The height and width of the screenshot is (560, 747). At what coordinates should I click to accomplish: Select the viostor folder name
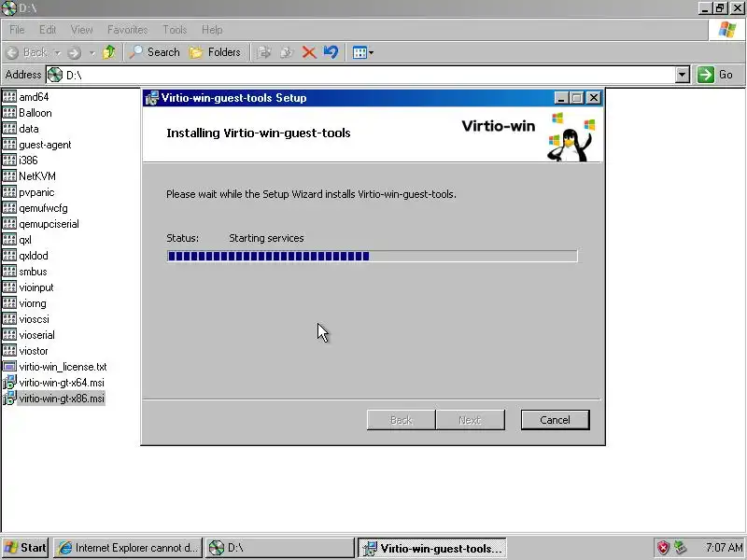34,351
